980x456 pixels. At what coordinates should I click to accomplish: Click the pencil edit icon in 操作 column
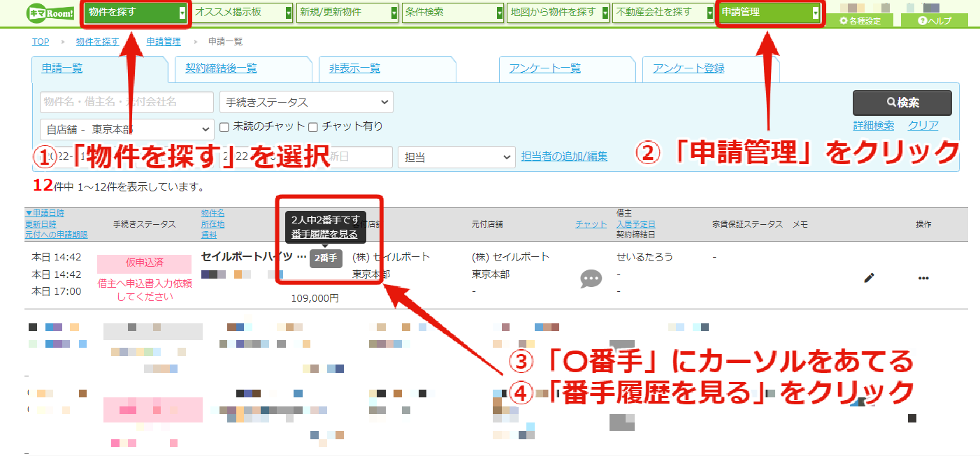869,278
